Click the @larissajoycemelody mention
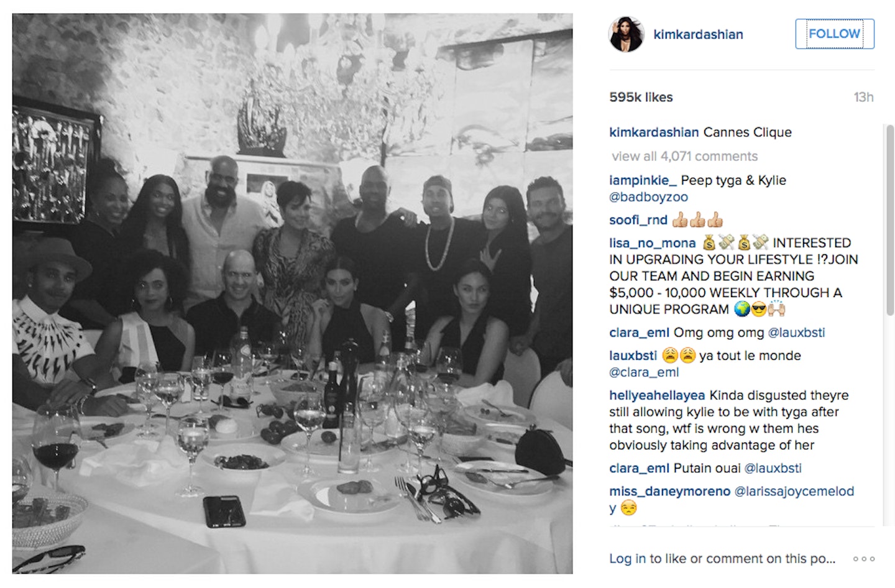Viewport: 895px width, 588px height. pos(794,491)
